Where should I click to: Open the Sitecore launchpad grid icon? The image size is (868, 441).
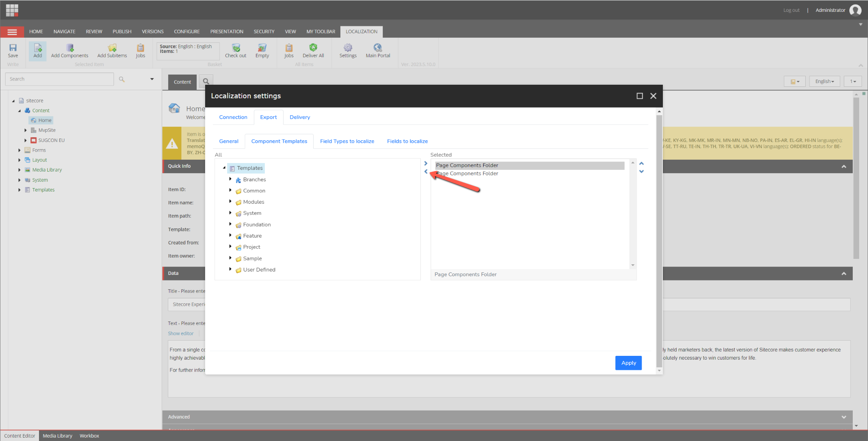12,10
